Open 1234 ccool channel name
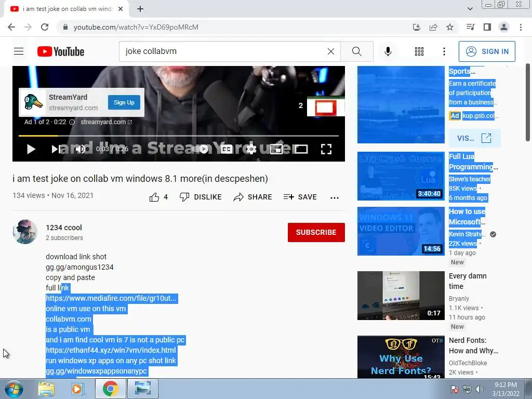Screen dimensions: 532x399 tap(64, 228)
